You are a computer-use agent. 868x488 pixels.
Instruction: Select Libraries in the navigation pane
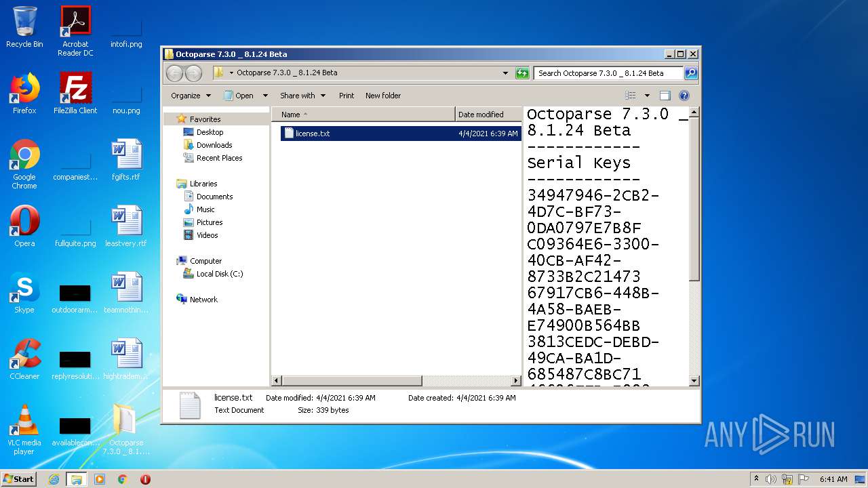point(203,184)
